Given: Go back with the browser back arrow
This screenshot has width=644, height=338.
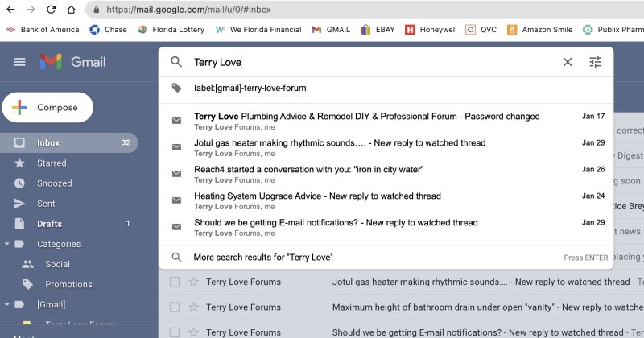Looking at the screenshot, I should tap(10, 10).
